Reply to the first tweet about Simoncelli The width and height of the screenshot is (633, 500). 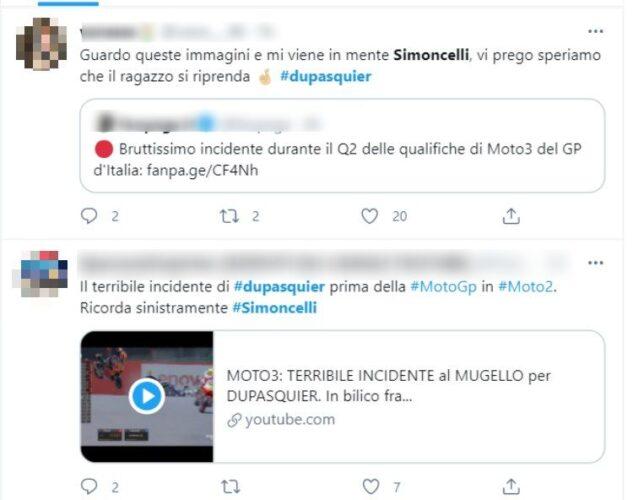(89, 216)
